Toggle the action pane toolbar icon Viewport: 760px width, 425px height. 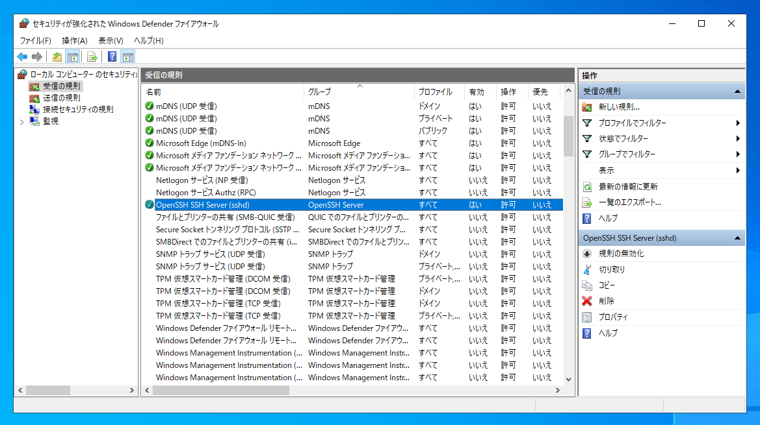[x=127, y=57]
